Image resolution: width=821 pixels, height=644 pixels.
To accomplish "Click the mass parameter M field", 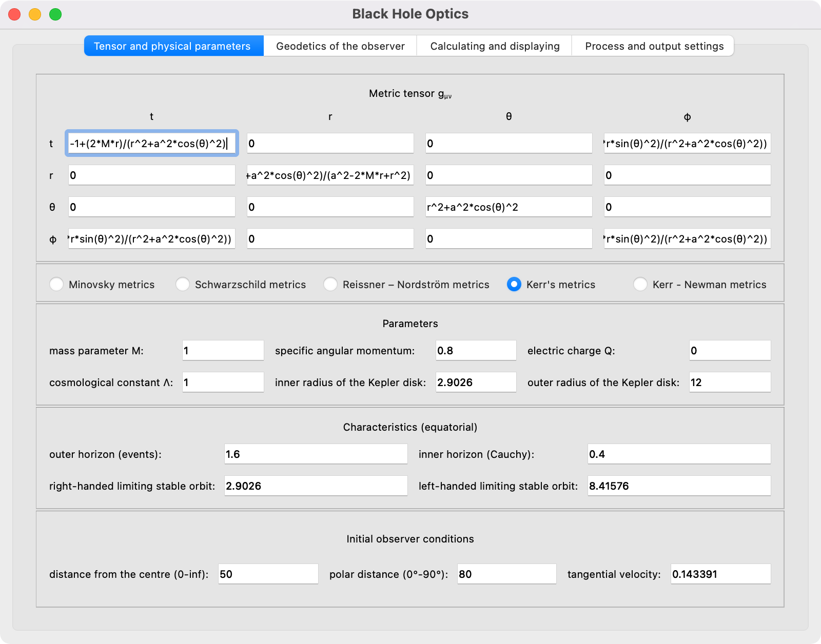I will point(223,351).
